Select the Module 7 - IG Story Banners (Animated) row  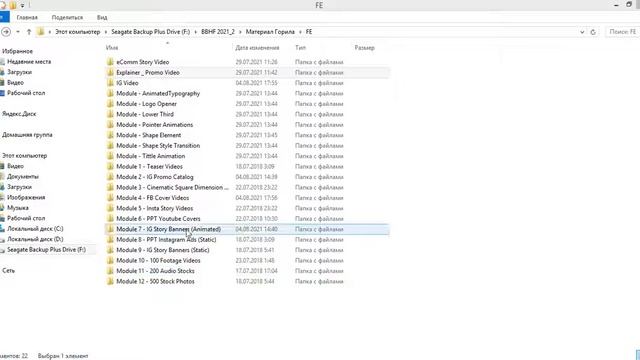tap(247, 229)
